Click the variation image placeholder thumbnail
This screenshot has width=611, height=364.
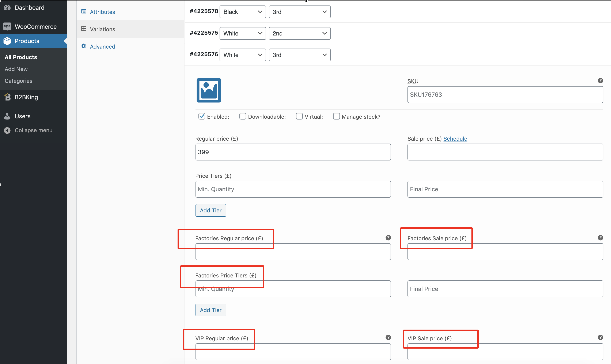209,90
